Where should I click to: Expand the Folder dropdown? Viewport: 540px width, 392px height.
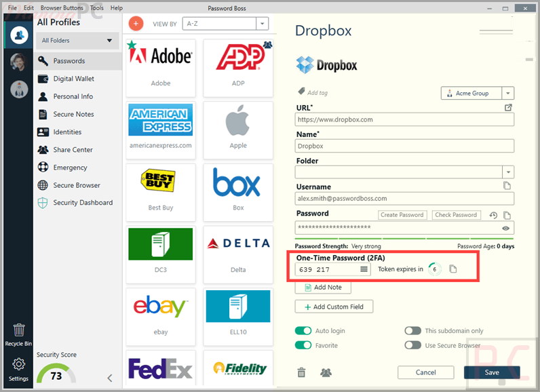508,172
